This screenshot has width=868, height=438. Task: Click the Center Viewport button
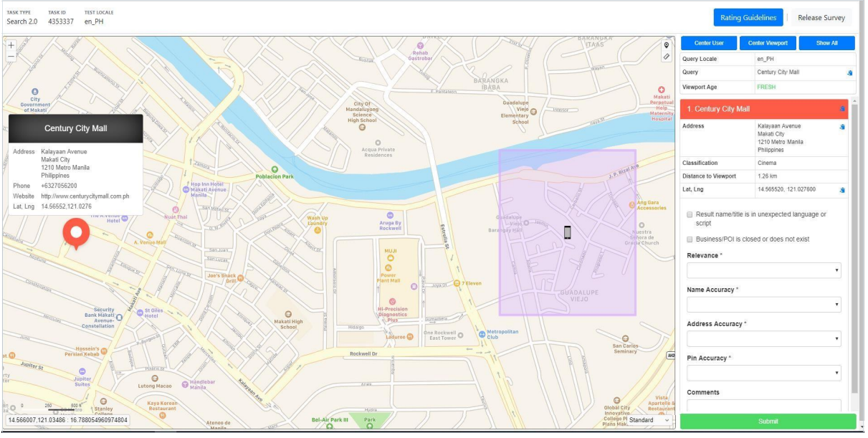coord(768,44)
